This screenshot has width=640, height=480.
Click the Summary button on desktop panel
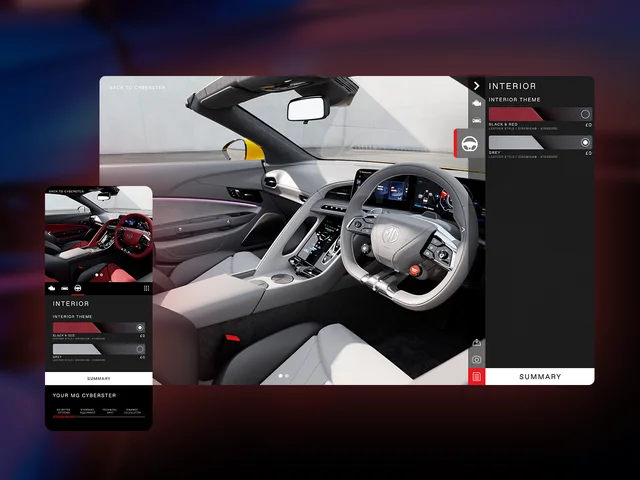point(540,377)
